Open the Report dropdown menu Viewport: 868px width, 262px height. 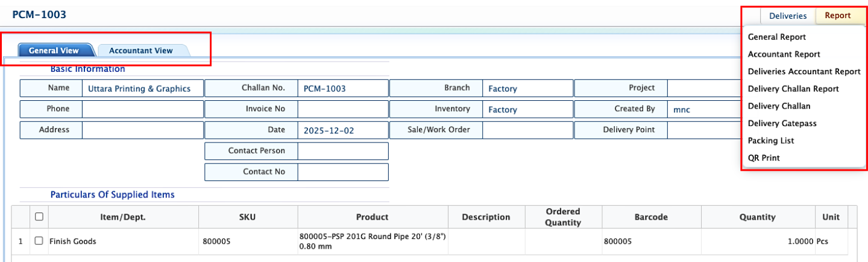click(x=837, y=16)
